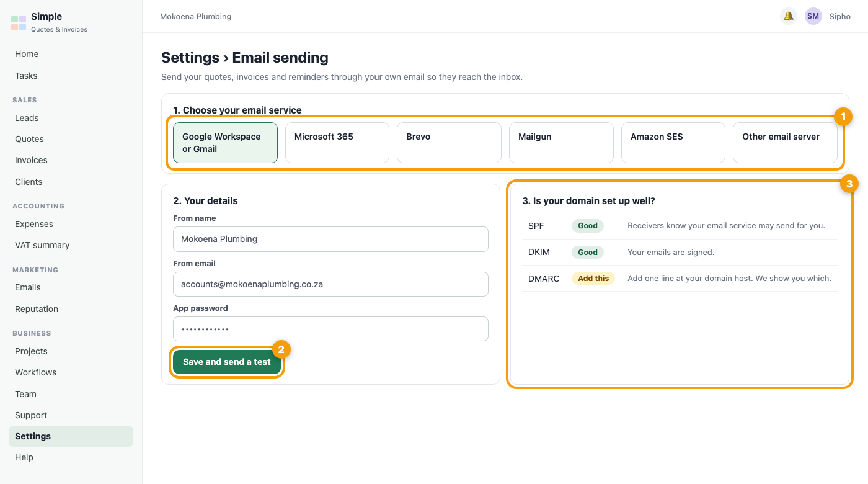The height and width of the screenshot is (484, 868).
Task: Go to the Reputation page
Action: [x=71, y=309]
